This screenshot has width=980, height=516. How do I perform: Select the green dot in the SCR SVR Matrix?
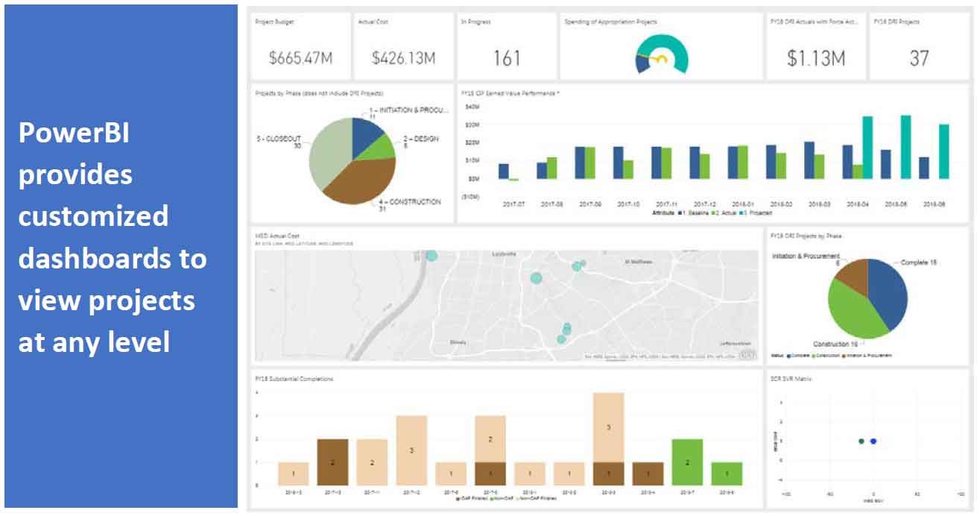[862, 441]
